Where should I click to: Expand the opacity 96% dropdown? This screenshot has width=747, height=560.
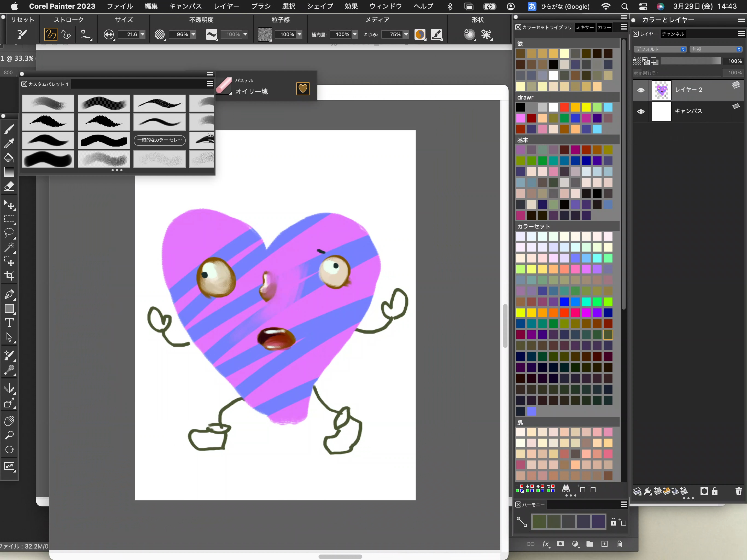point(194,34)
